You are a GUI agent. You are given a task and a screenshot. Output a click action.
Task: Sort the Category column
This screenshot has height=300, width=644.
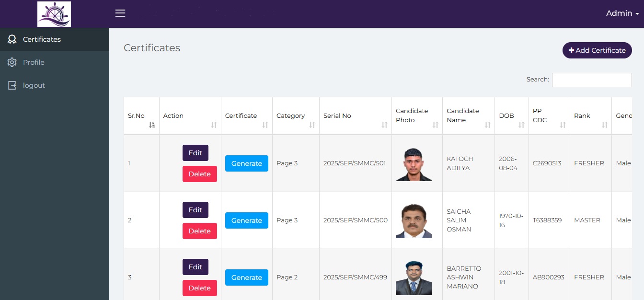pyautogui.click(x=312, y=125)
